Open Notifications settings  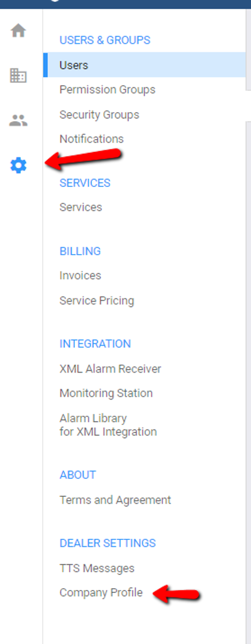click(x=92, y=139)
